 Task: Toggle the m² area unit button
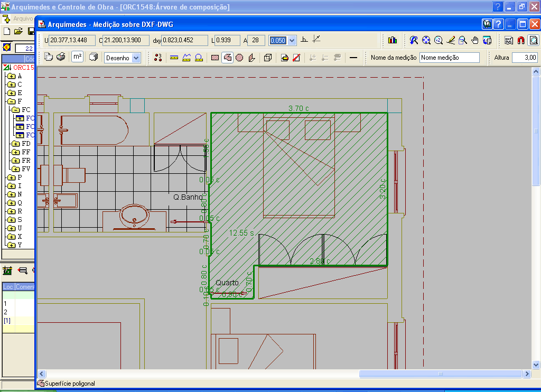tap(77, 57)
